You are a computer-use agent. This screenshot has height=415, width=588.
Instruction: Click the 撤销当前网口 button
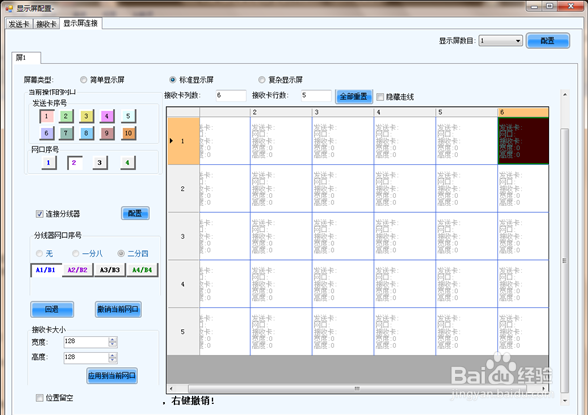(118, 309)
